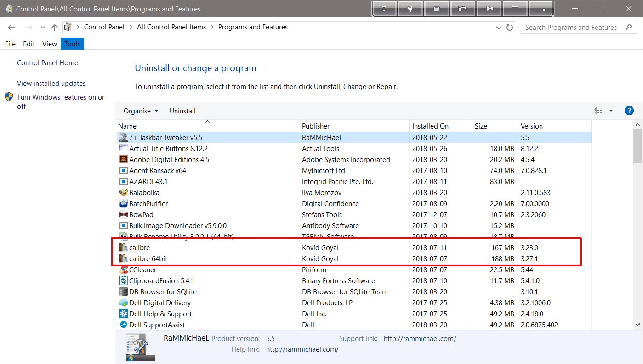Click the Kovid Goyal publisher for calibre 64bit

pos(320,259)
